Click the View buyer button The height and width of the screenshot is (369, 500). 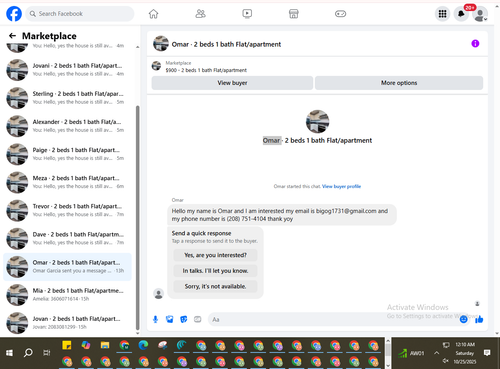[x=232, y=83]
